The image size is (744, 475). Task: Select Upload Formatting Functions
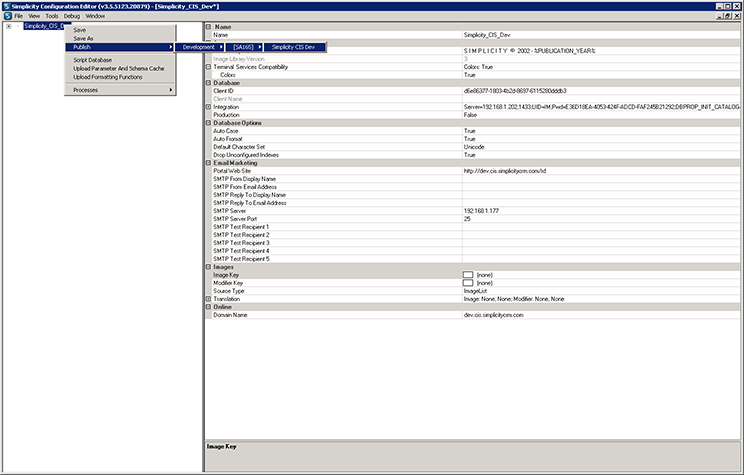coord(120,77)
